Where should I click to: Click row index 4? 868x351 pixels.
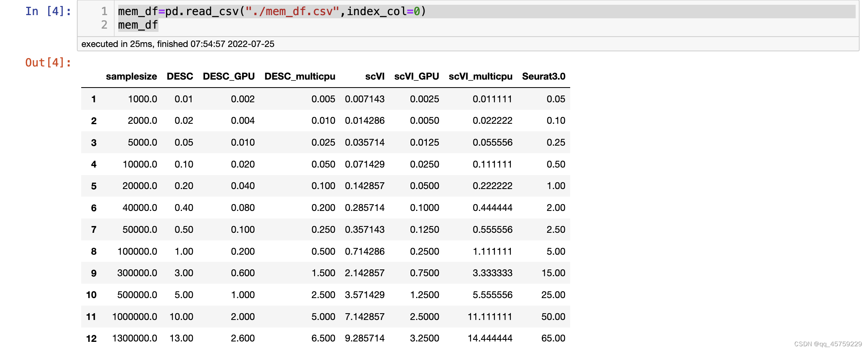(x=94, y=164)
